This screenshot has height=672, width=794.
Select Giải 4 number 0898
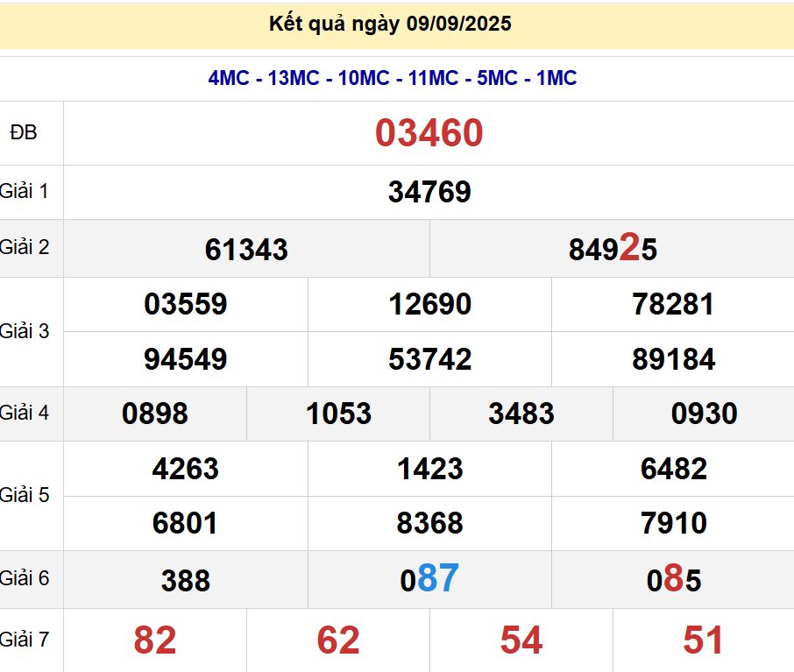(x=154, y=414)
